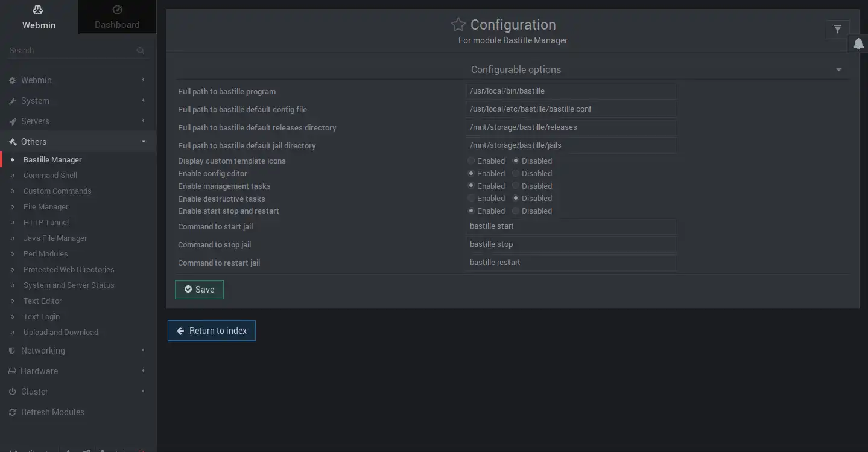
Task: Expand the Networking category arrow
Action: (144, 351)
